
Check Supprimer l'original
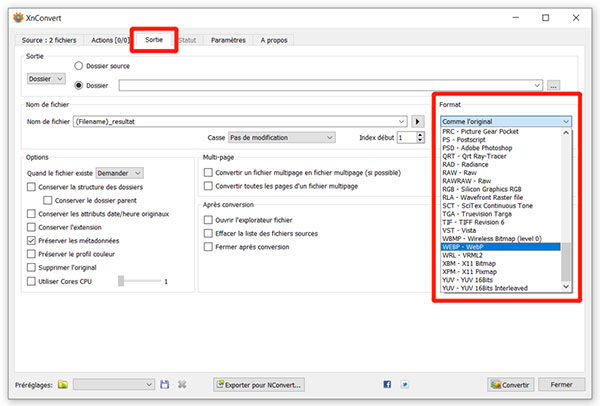(x=31, y=267)
